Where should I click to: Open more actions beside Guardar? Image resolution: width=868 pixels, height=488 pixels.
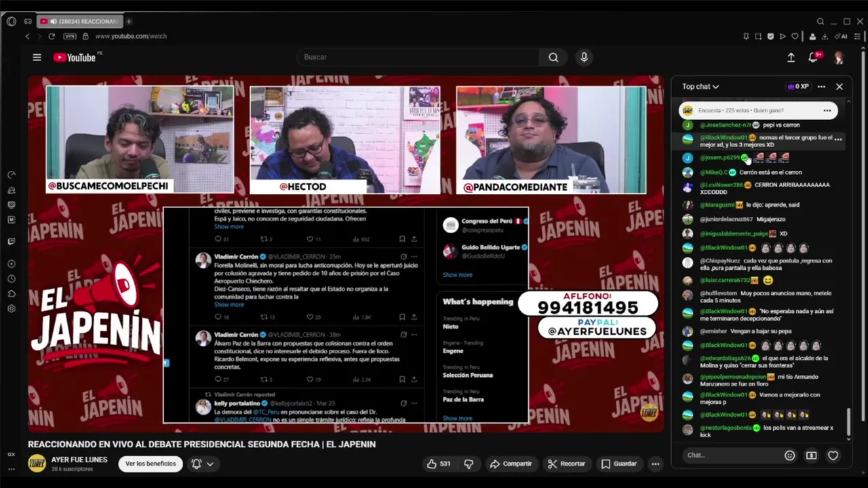point(655,464)
